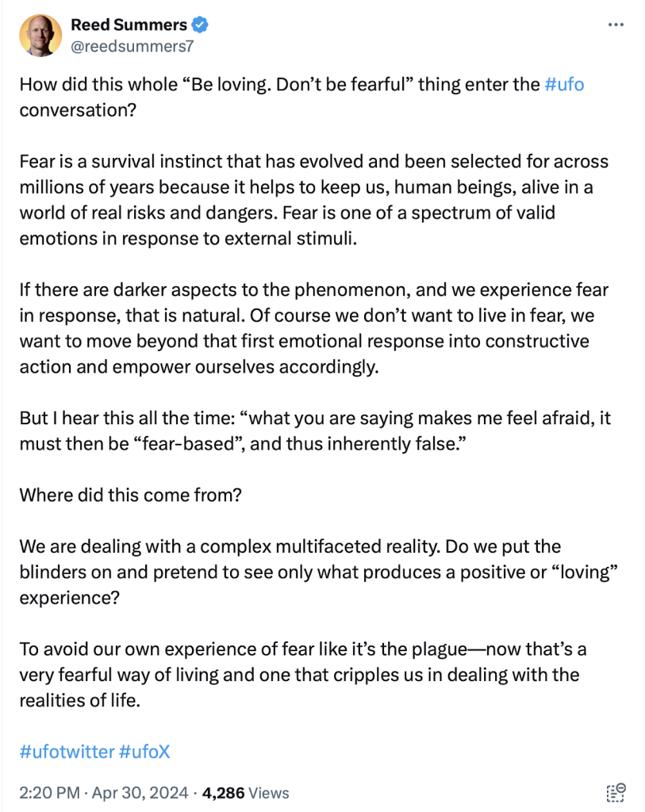Click the "Where did this come from?" line
The height and width of the screenshot is (812, 645).
131,495
